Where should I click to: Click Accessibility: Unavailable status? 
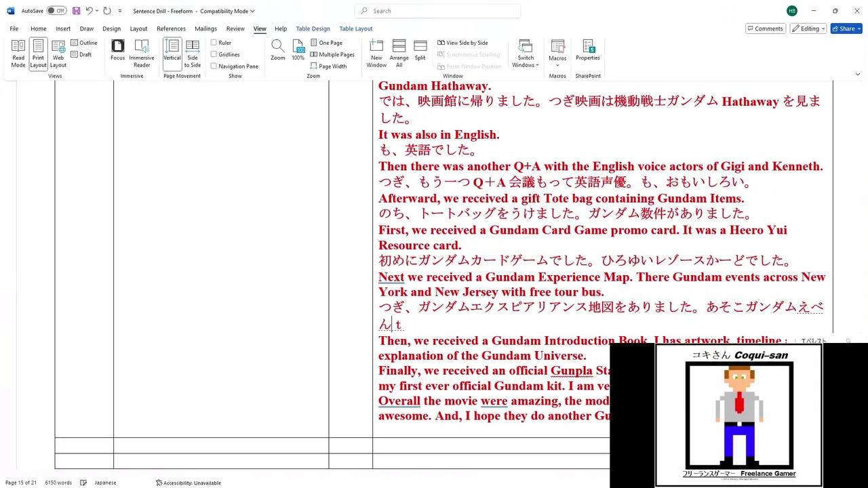[189, 483]
